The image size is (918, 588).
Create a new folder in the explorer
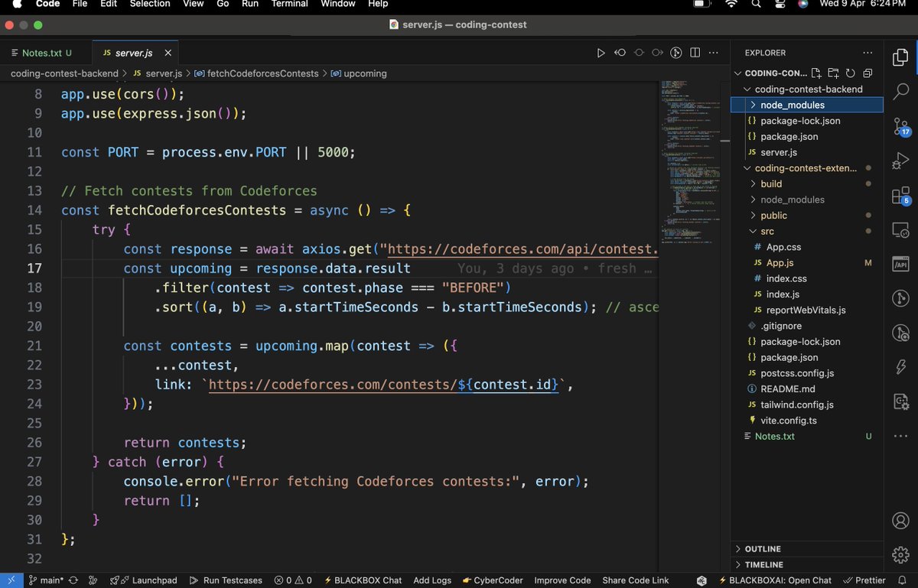[833, 73]
